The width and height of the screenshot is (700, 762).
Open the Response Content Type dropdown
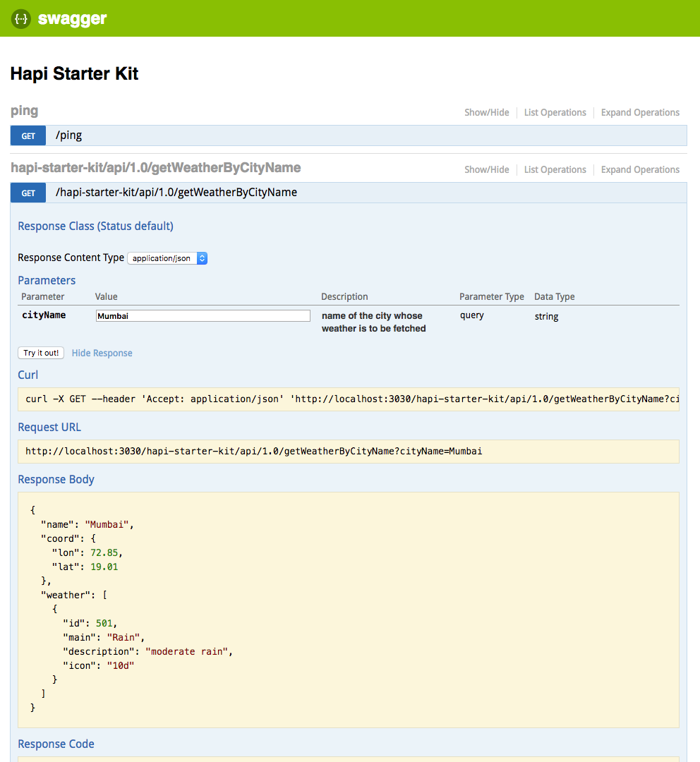coord(167,258)
